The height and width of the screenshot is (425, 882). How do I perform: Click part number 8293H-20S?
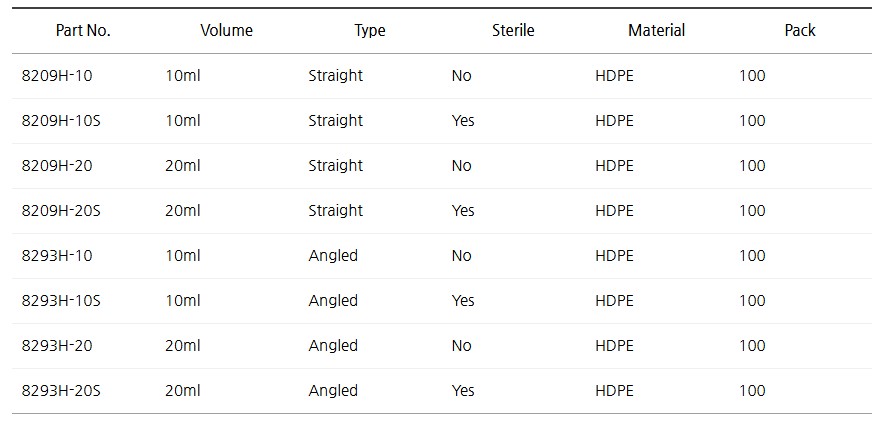61,391
